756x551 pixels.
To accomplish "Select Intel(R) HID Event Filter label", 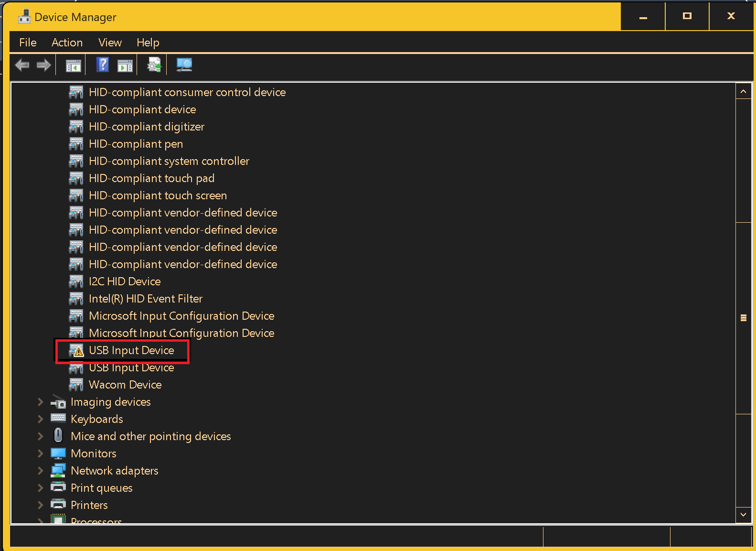I will click(x=146, y=299).
